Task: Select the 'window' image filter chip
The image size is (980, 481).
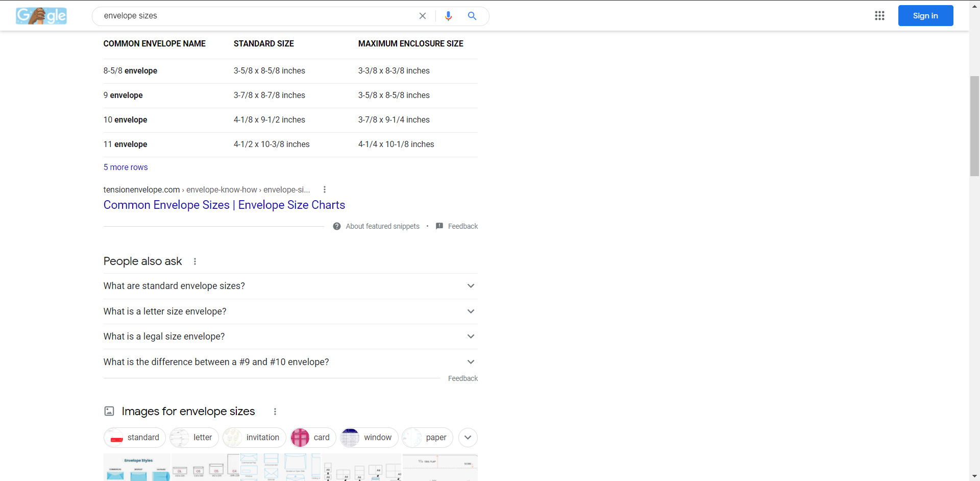Action: 369,437
